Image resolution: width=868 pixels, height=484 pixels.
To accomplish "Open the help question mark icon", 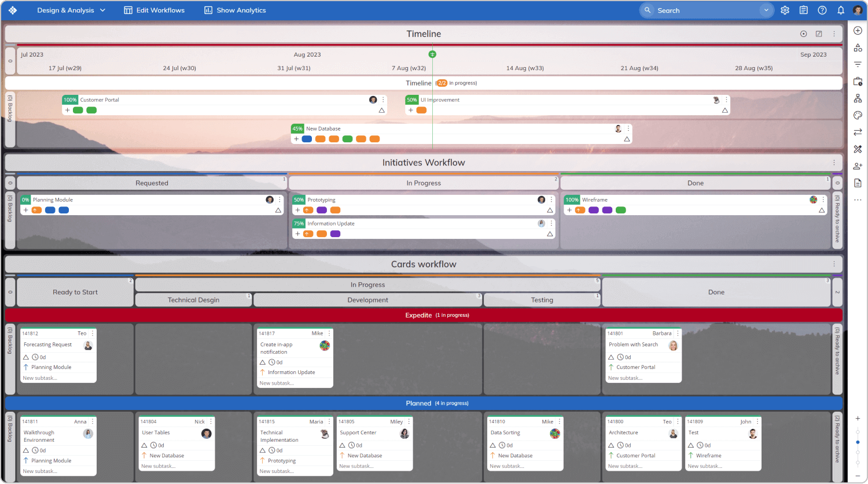I will tap(822, 10).
